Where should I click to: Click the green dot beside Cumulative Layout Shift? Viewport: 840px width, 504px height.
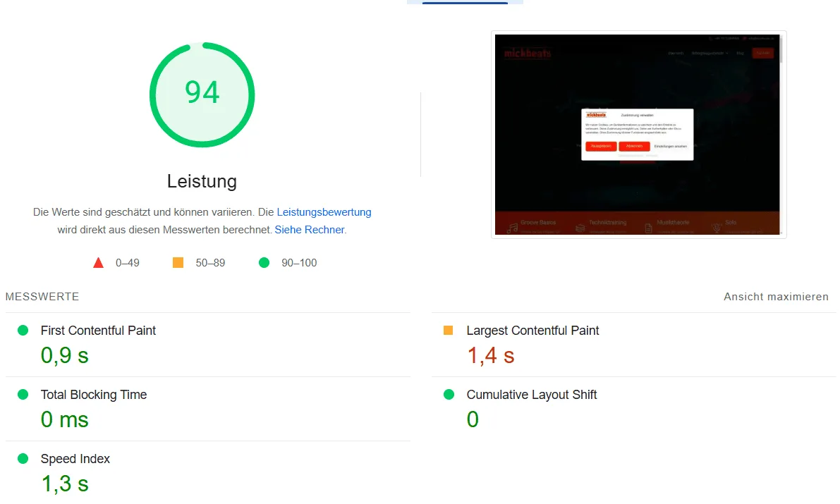click(x=449, y=395)
